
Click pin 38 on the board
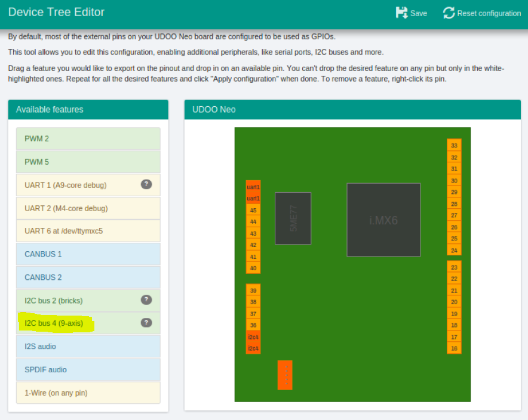tap(253, 302)
